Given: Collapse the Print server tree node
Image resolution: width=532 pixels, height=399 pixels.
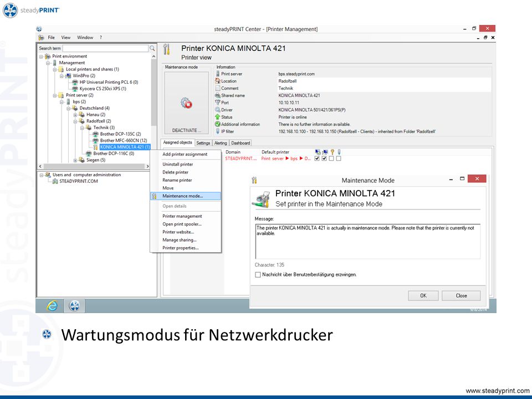Looking at the screenshot, I should coord(55,95).
